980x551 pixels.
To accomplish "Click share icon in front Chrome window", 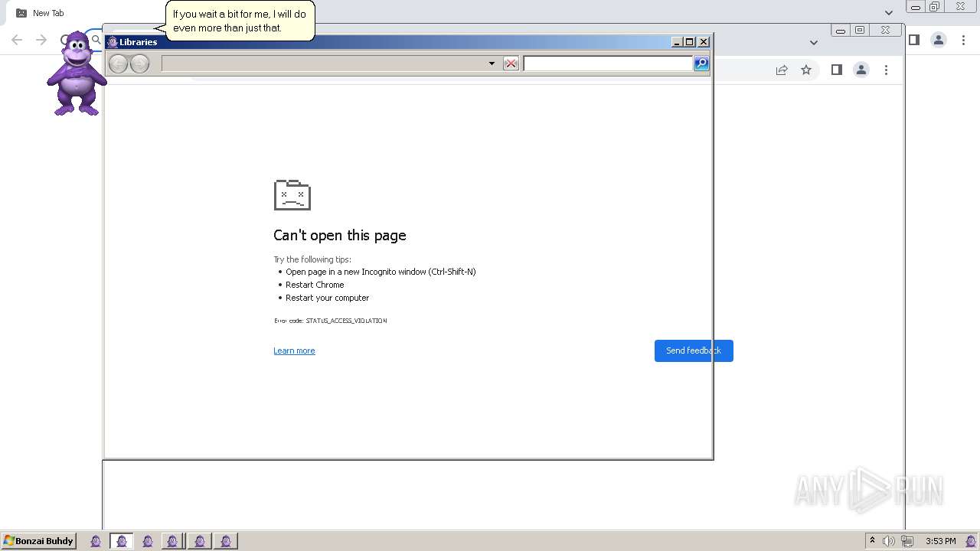I will [782, 70].
